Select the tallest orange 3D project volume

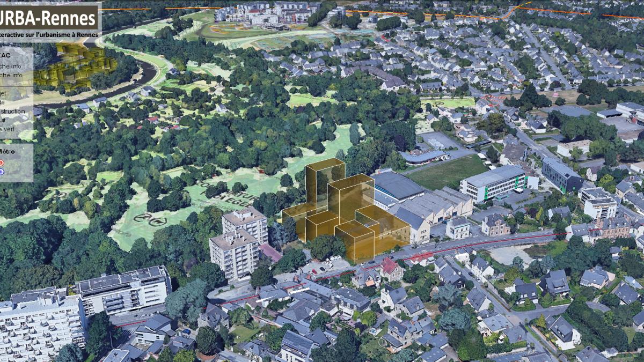325,185
